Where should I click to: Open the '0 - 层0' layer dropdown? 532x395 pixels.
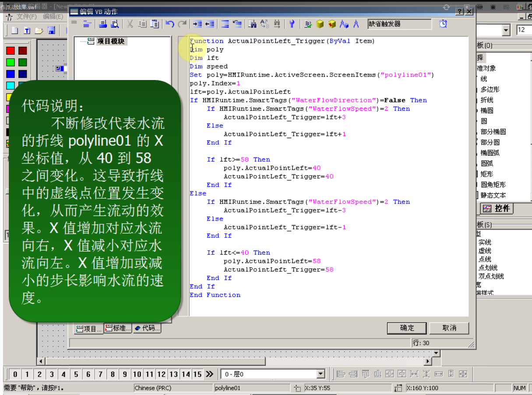321,374
